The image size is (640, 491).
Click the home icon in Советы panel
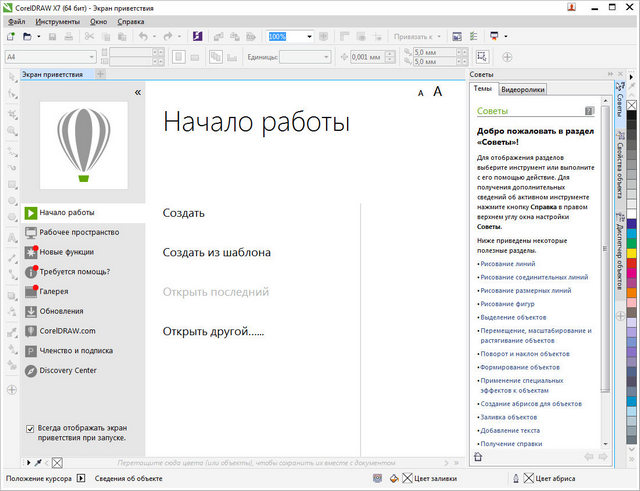tap(478, 456)
